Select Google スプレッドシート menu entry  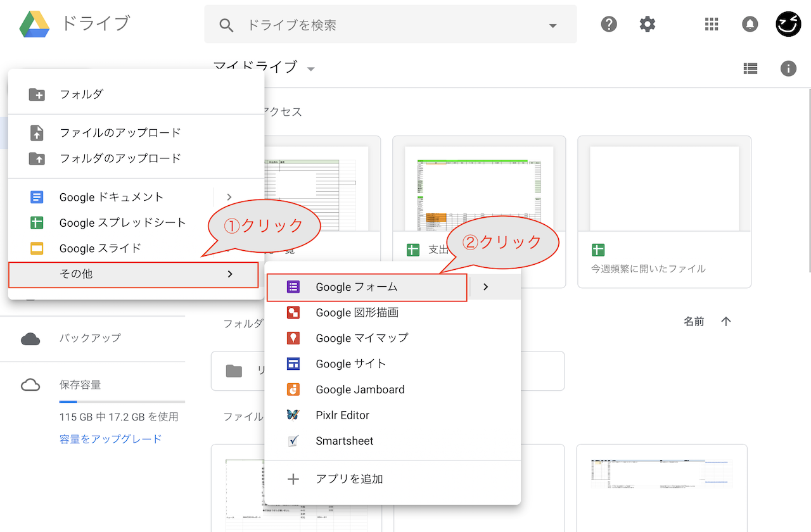(x=122, y=223)
